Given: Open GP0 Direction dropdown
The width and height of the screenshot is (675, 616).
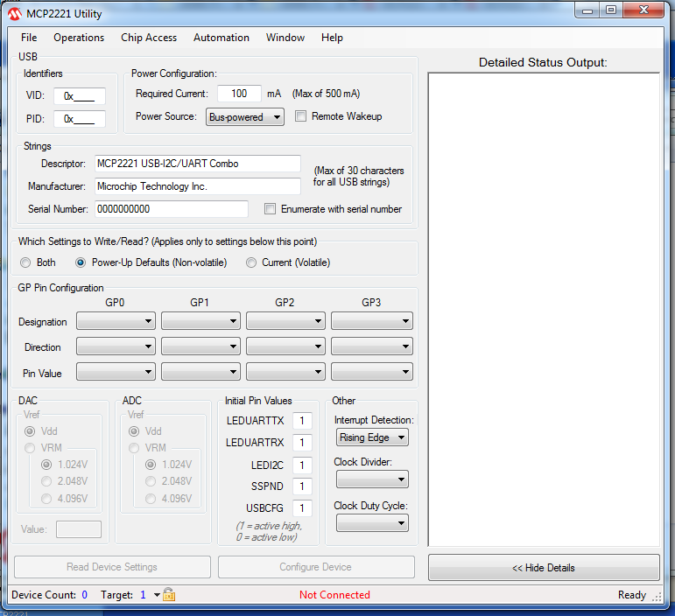Looking at the screenshot, I should [x=116, y=346].
